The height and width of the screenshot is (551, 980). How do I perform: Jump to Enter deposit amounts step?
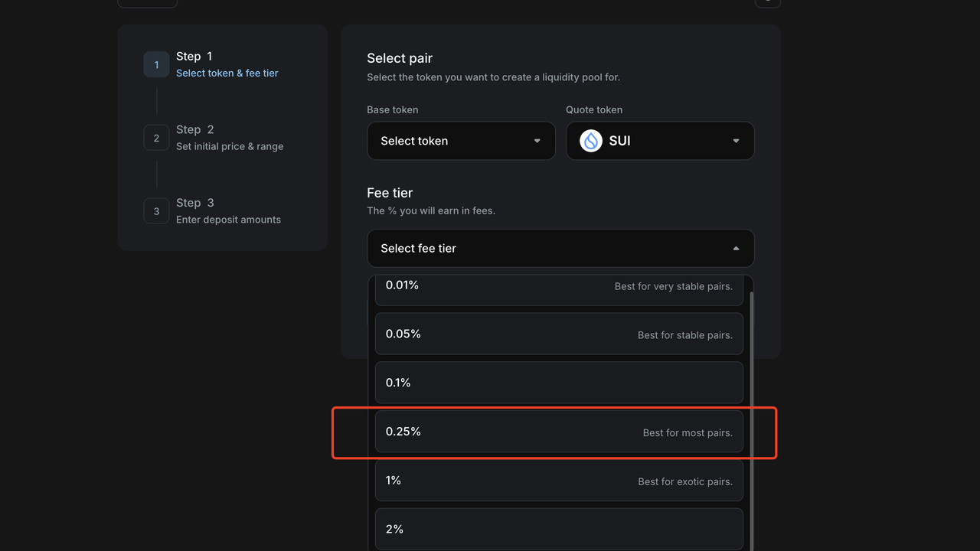228,220
